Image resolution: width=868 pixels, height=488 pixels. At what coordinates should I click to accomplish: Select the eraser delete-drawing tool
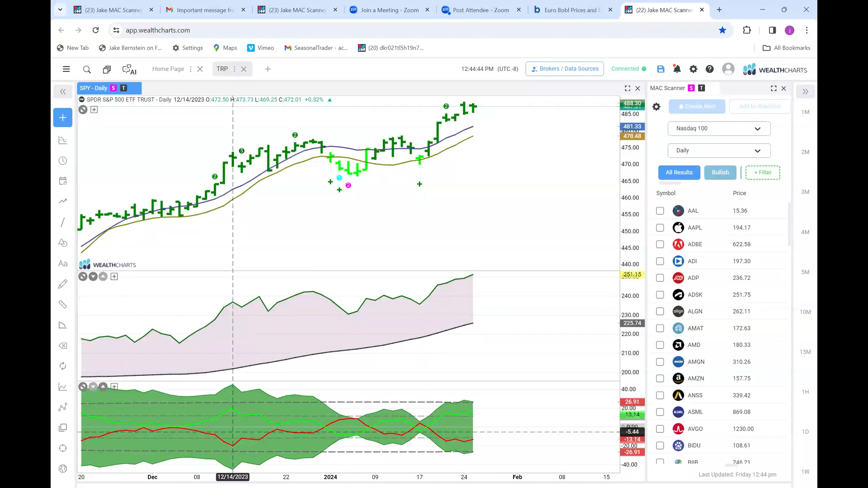pos(63,346)
